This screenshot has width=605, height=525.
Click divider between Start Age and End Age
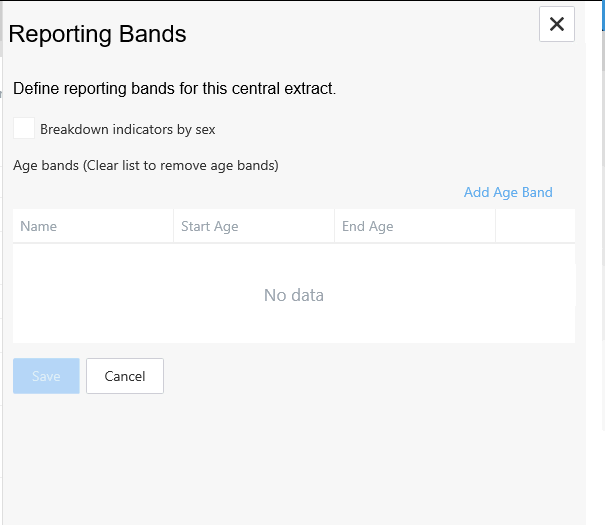(x=335, y=226)
